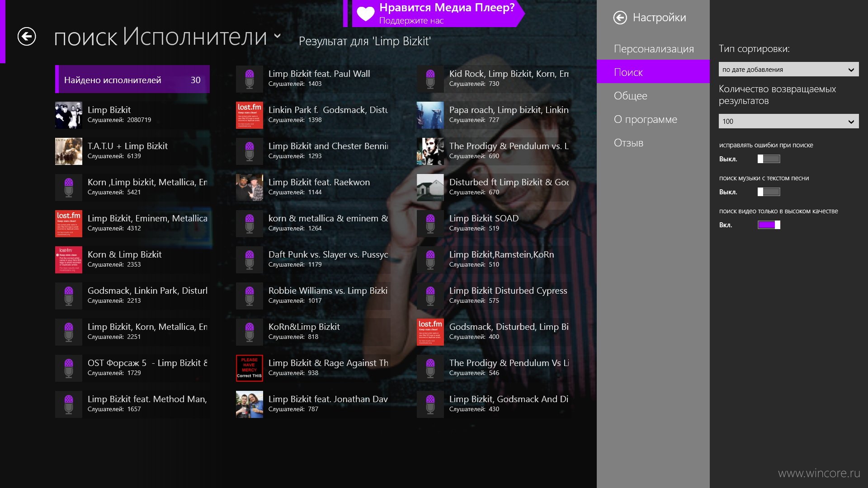Expand the Исполнители search type chevron

click(x=278, y=36)
